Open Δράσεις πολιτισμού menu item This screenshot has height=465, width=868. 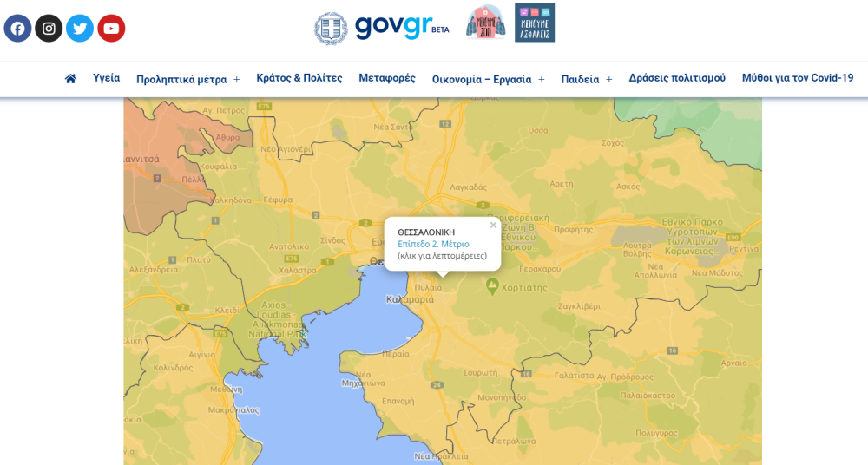[x=677, y=78]
